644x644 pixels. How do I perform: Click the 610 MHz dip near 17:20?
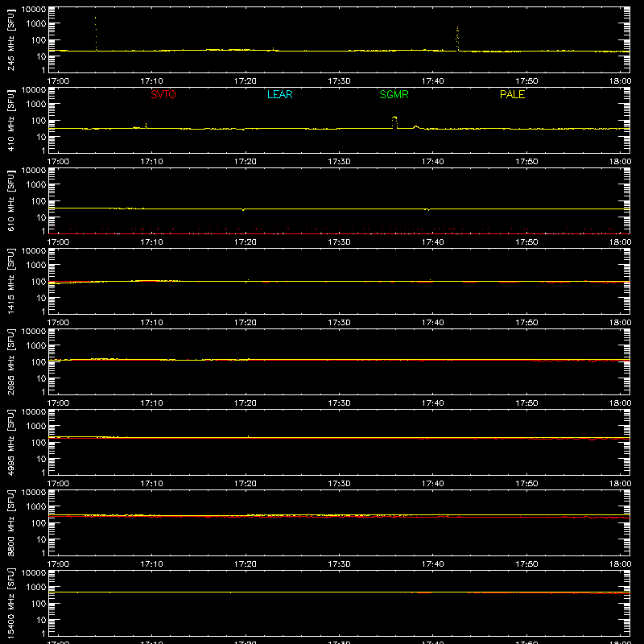pyautogui.click(x=244, y=209)
